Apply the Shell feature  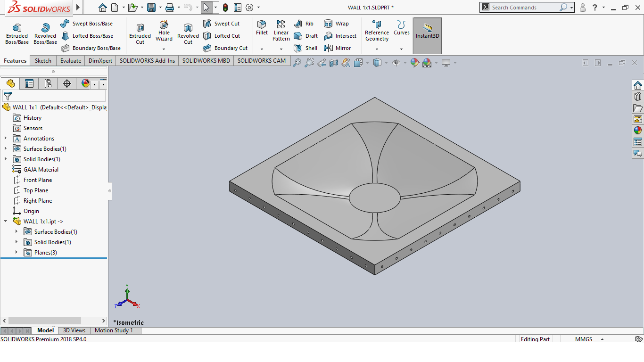(x=305, y=48)
